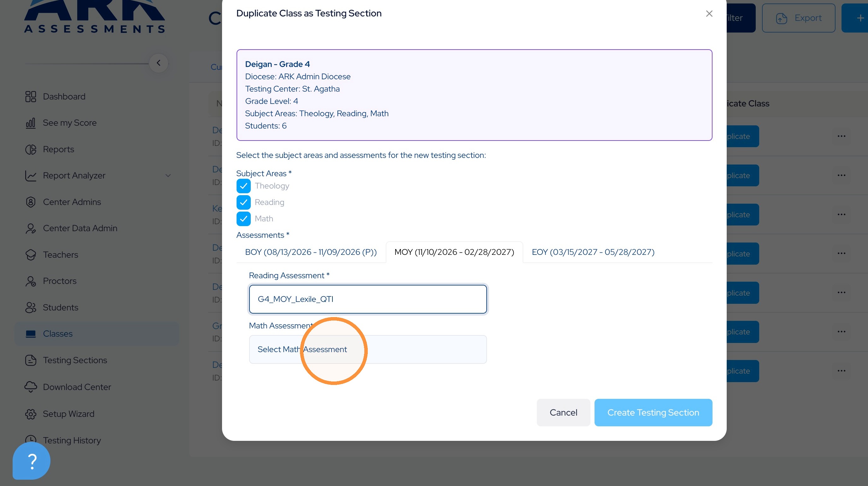Open the Dashboard icon in sidebar
Viewport: 868px width, 486px height.
(31, 96)
